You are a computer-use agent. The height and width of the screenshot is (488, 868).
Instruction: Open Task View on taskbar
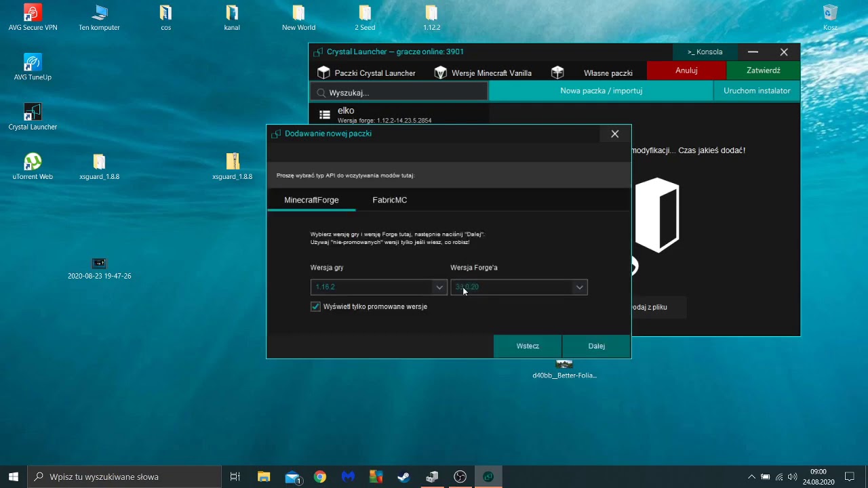235,476
